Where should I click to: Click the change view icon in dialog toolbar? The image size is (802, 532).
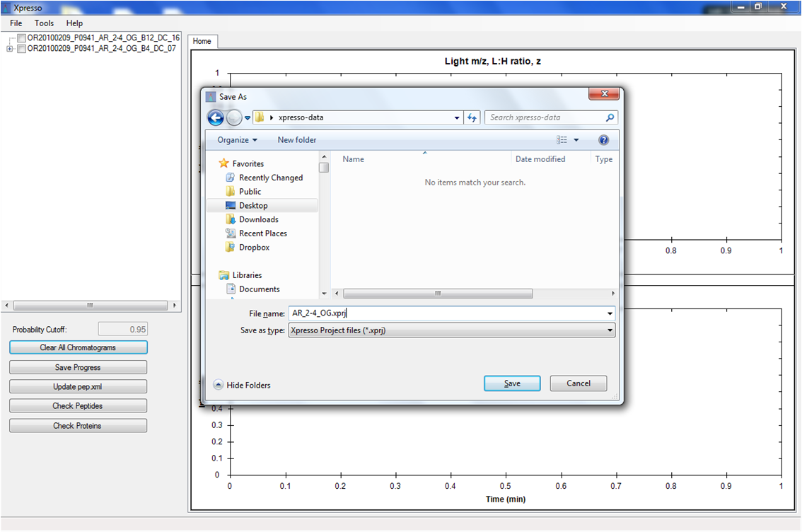click(562, 140)
